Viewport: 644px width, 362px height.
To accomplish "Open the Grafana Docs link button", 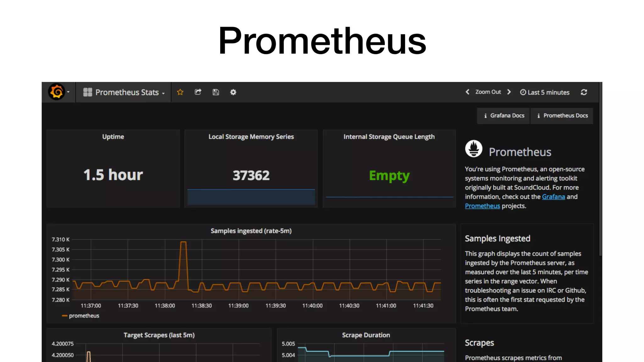I will click(x=504, y=116).
